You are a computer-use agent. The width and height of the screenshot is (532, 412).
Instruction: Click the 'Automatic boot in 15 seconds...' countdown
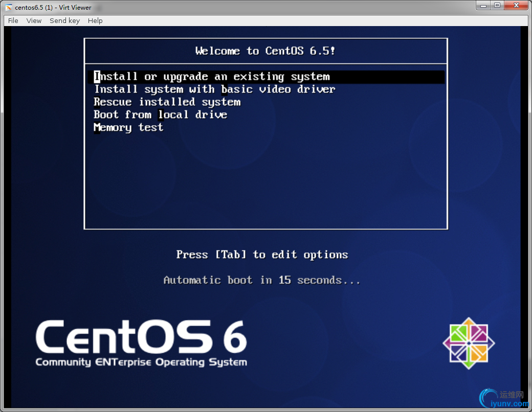tap(261, 280)
